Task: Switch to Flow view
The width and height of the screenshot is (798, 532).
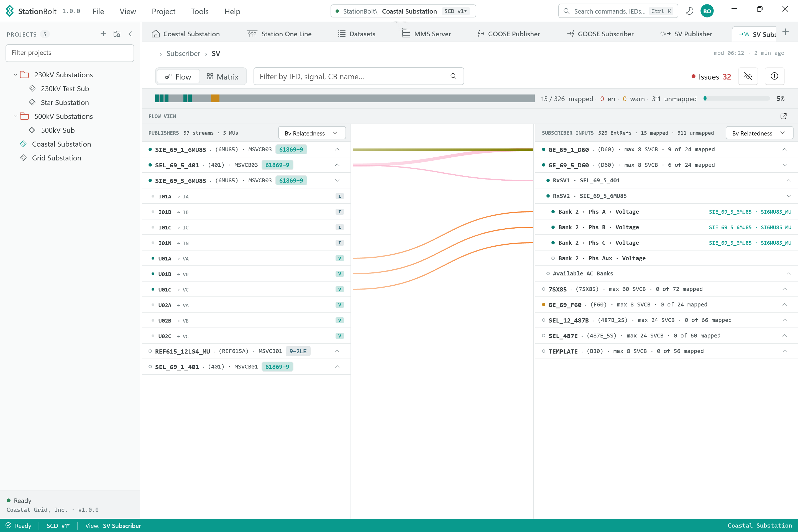Action: click(x=178, y=77)
